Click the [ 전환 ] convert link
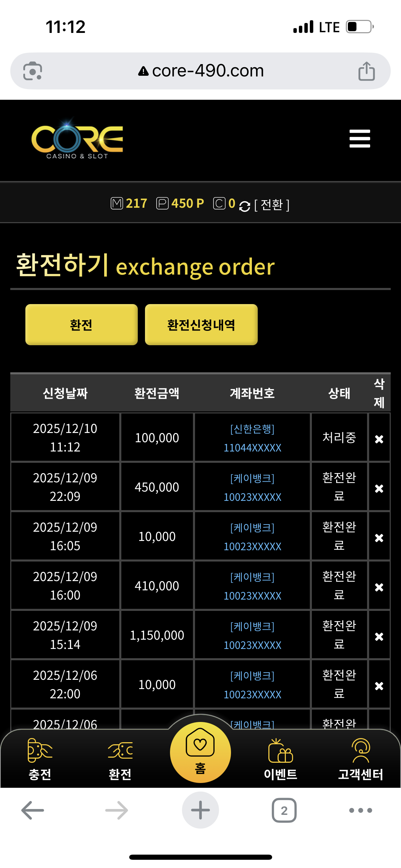This screenshot has width=401, height=868. 272,205
